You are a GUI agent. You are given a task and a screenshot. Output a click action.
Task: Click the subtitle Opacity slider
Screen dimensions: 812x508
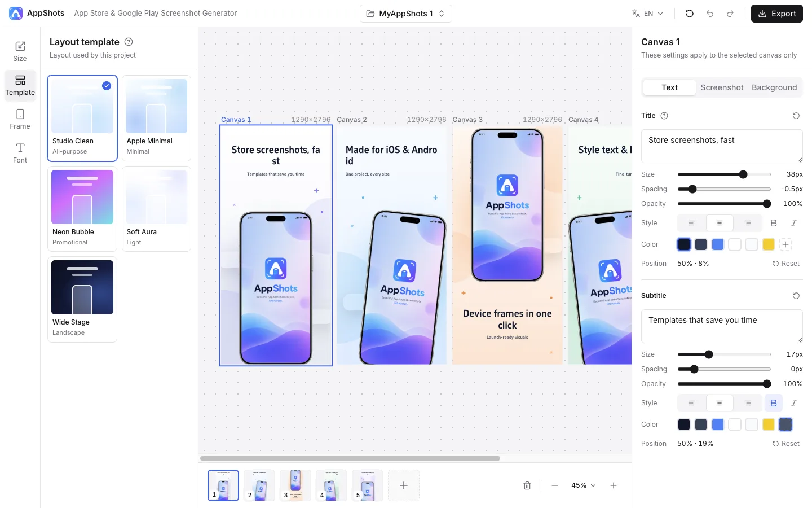pos(724,384)
